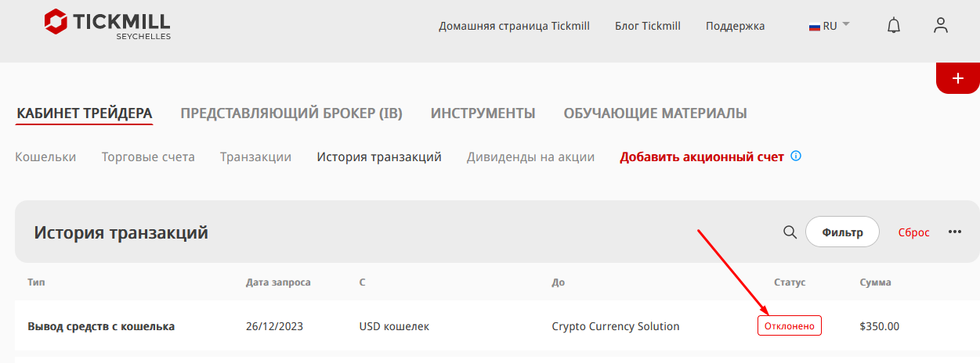Expand the RU language dropdown
Screen dimensions: 980x363
(830, 26)
